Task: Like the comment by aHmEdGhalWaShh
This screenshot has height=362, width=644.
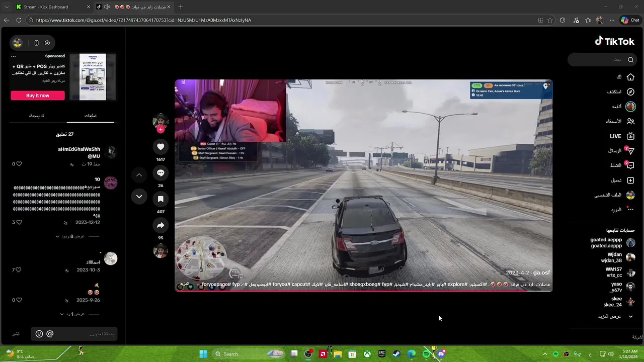Action: tap(19, 164)
